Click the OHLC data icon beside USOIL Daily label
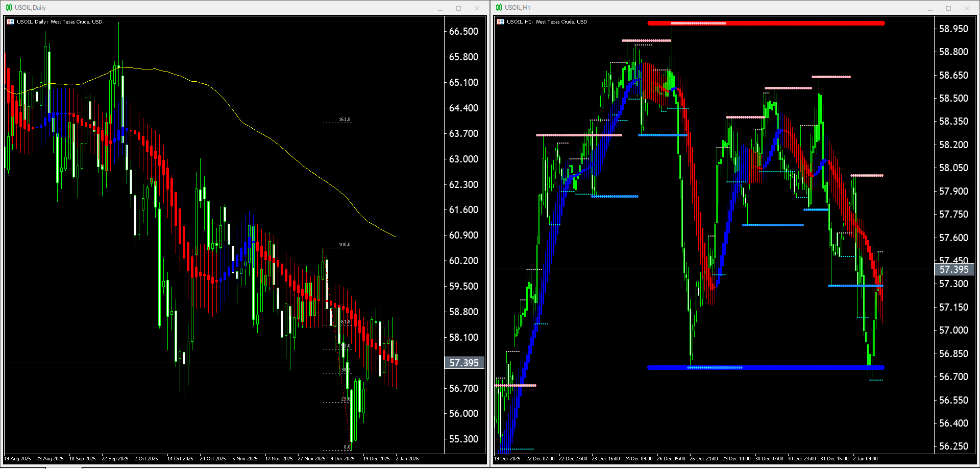The width and height of the screenshot is (980, 469). 10,21
